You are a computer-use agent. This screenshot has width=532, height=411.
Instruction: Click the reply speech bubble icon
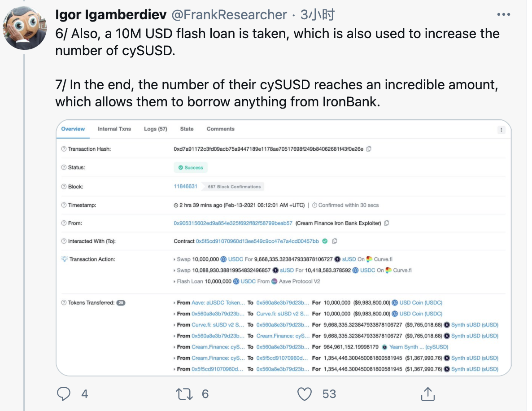64,394
